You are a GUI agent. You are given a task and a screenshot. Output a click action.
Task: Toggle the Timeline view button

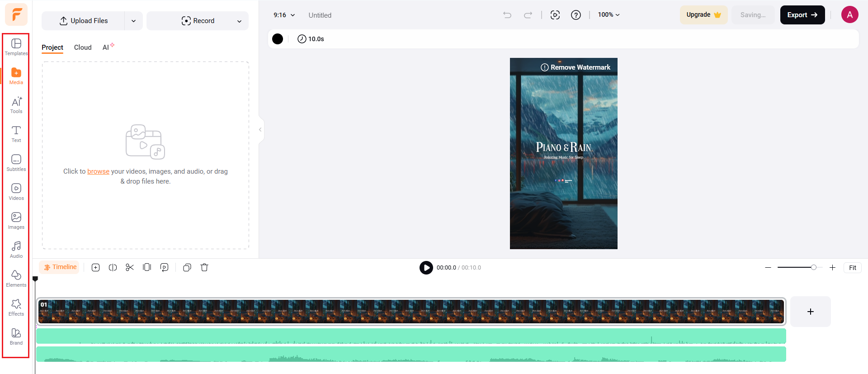[x=60, y=267]
